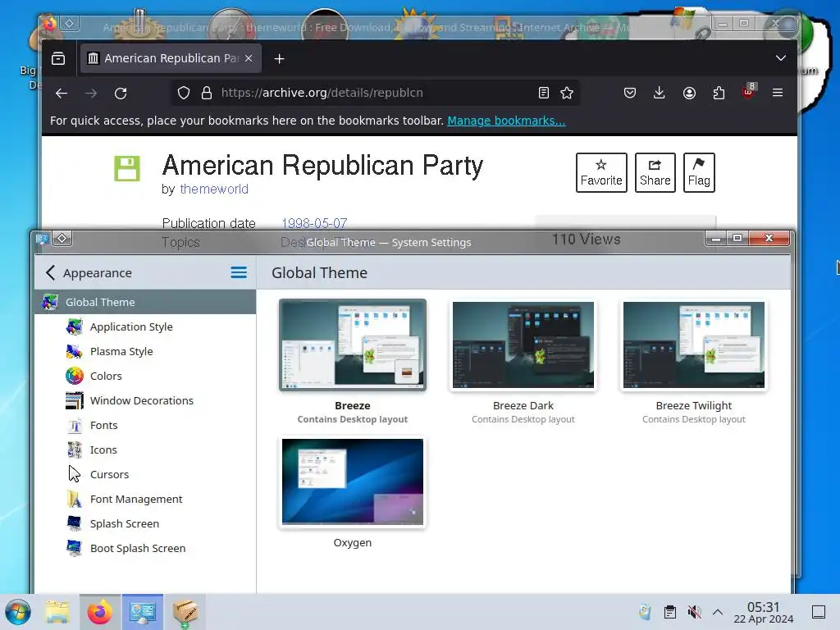The height and width of the screenshot is (630, 840).
Task: Open clock showing 05:31
Action: click(x=764, y=612)
